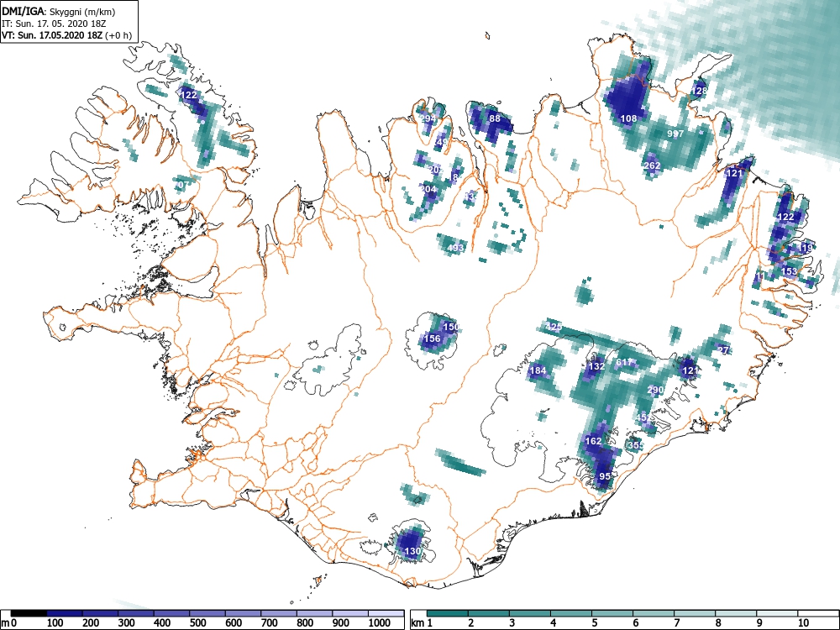Click the "10" label in the kilometer legend
The image size is (840, 630).
pos(803,623)
